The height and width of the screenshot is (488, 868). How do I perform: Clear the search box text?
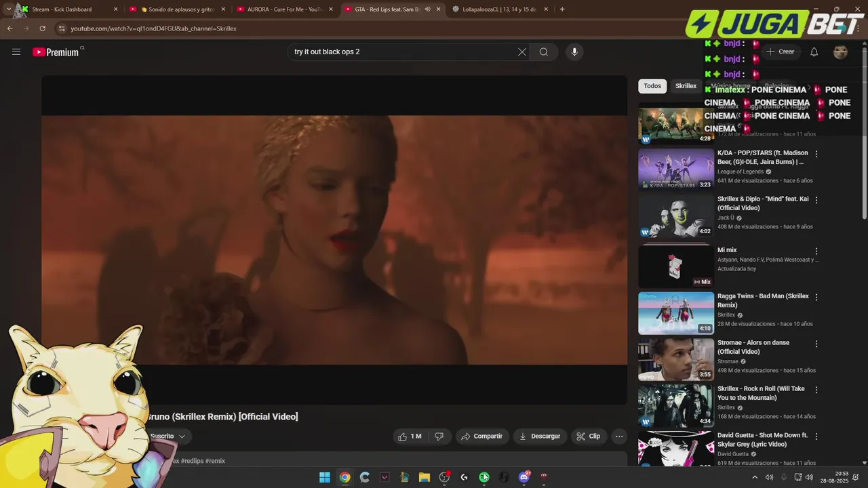[x=522, y=52]
